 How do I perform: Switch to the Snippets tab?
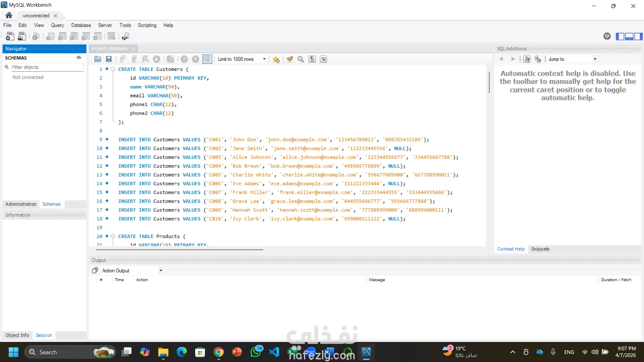(x=540, y=249)
